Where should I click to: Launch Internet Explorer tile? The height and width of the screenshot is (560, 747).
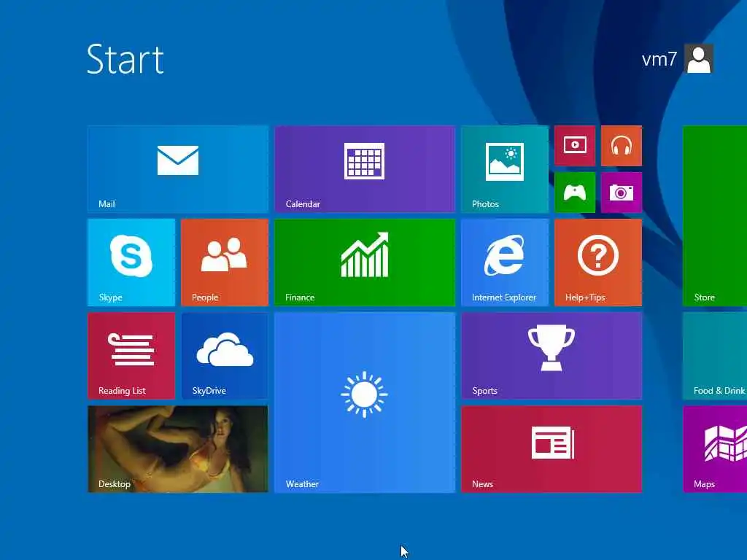pos(505,262)
